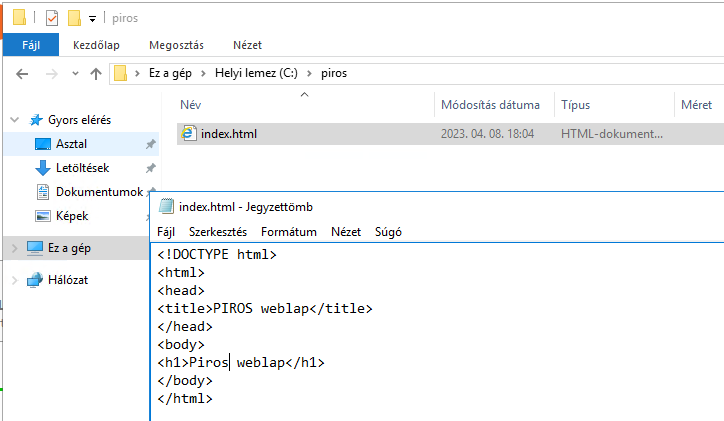This screenshot has width=724, height=421.
Task: Click the properties checkmark icon in title bar
Action: (x=52, y=17)
